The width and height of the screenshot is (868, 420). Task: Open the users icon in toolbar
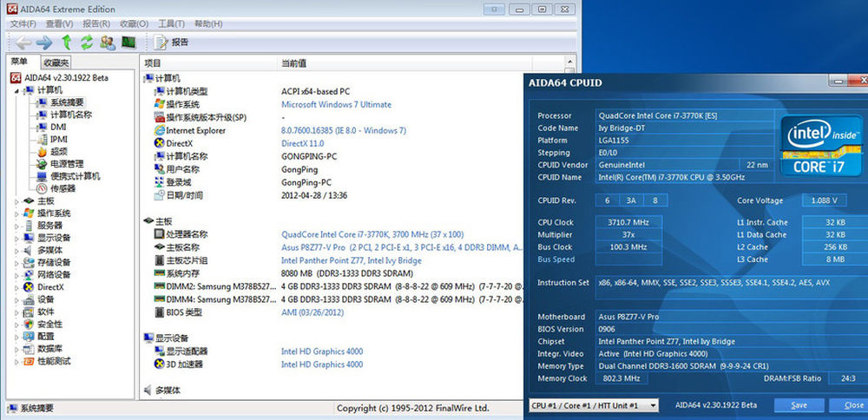tap(108, 42)
